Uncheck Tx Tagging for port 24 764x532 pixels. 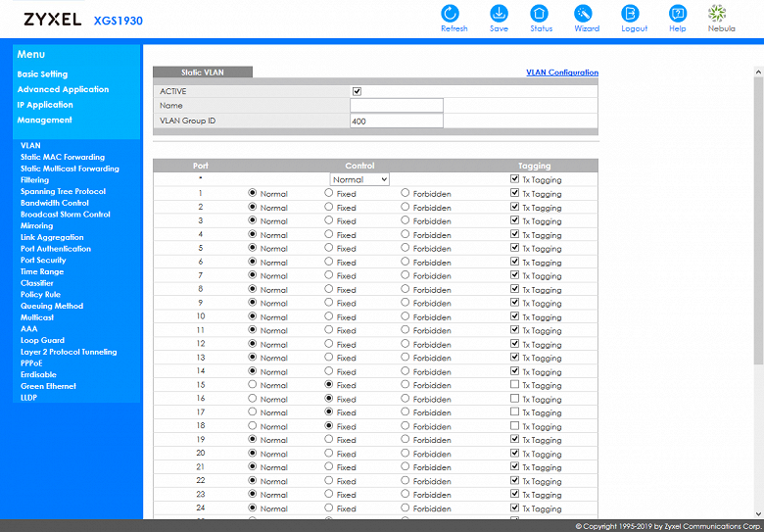pyautogui.click(x=514, y=508)
